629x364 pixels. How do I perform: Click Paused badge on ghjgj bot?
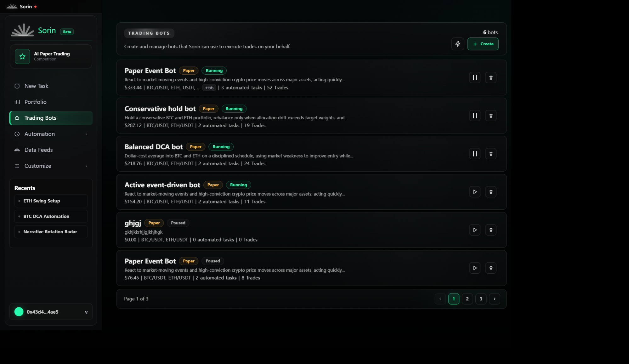(x=178, y=223)
